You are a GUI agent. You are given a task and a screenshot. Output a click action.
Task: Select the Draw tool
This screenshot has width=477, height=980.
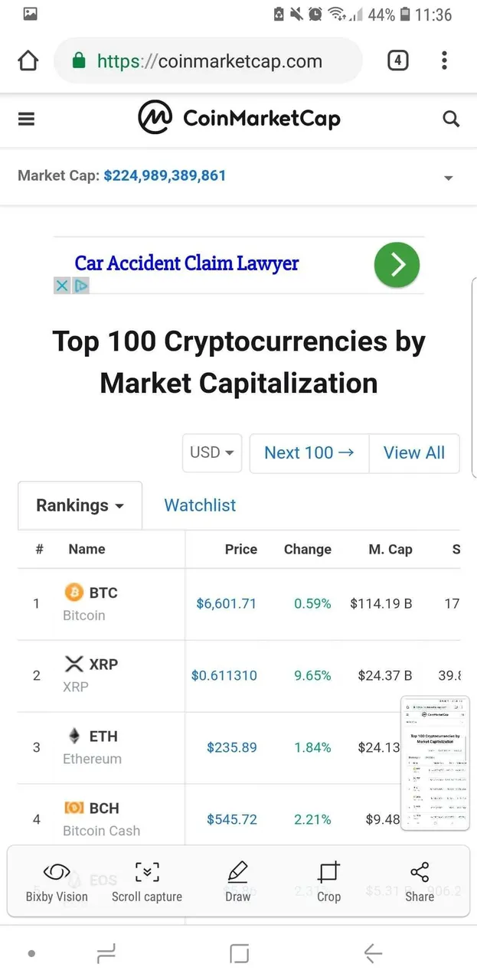click(x=238, y=882)
